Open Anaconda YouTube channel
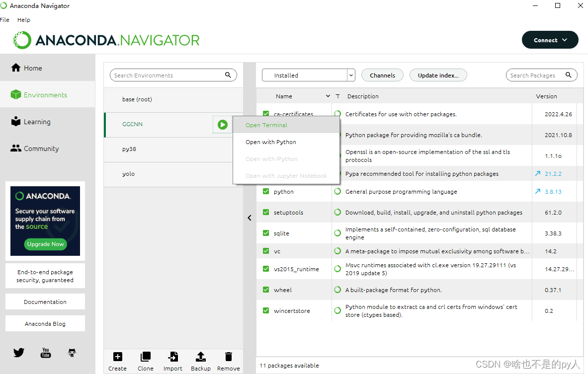 [x=45, y=352]
